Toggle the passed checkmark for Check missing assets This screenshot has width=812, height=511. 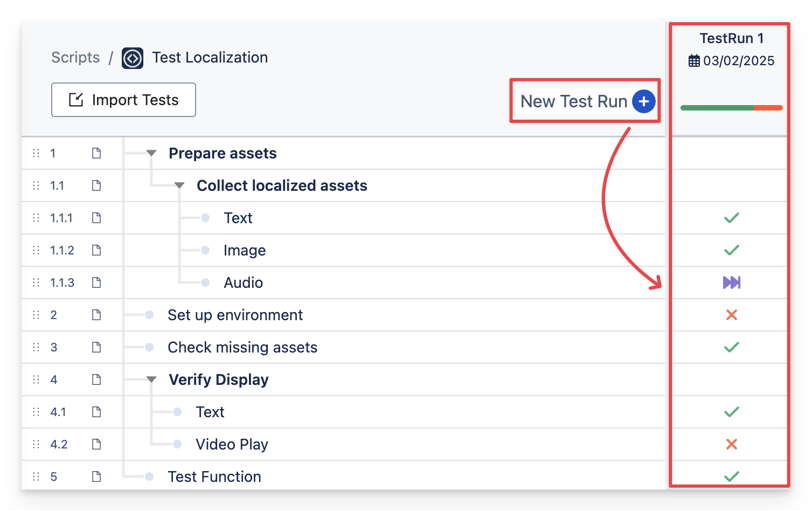coord(731,347)
